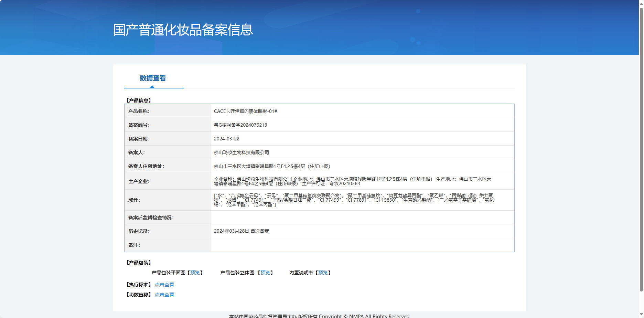This screenshot has height=318, width=644.
Task: Click the 成分 ingredient list text
Action: pyautogui.click(x=354, y=200)
